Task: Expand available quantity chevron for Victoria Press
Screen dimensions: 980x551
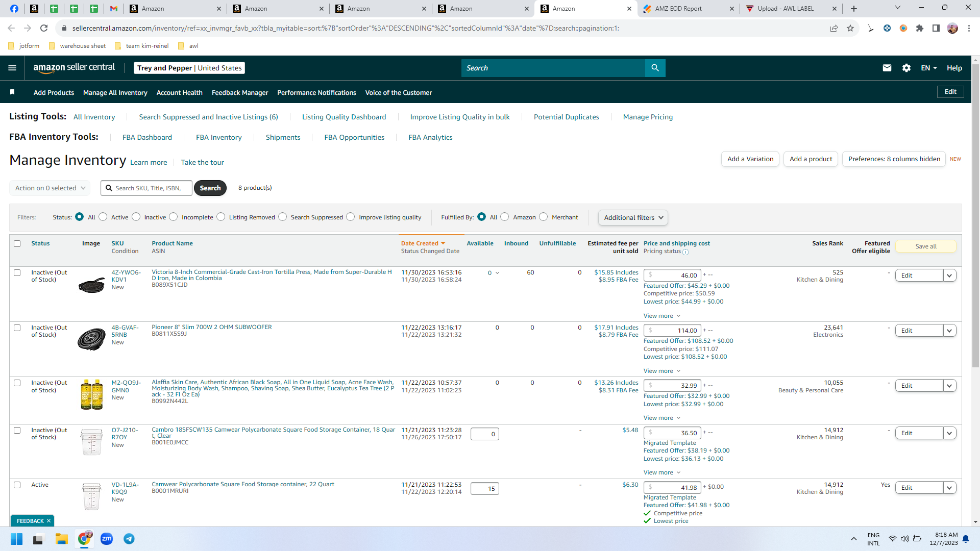Action: 497,273
